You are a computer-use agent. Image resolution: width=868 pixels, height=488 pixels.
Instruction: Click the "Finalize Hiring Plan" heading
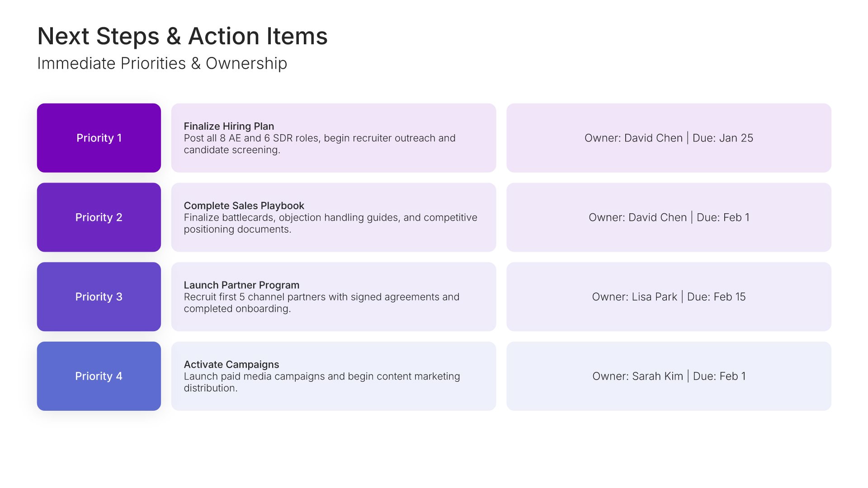(229, 126)
